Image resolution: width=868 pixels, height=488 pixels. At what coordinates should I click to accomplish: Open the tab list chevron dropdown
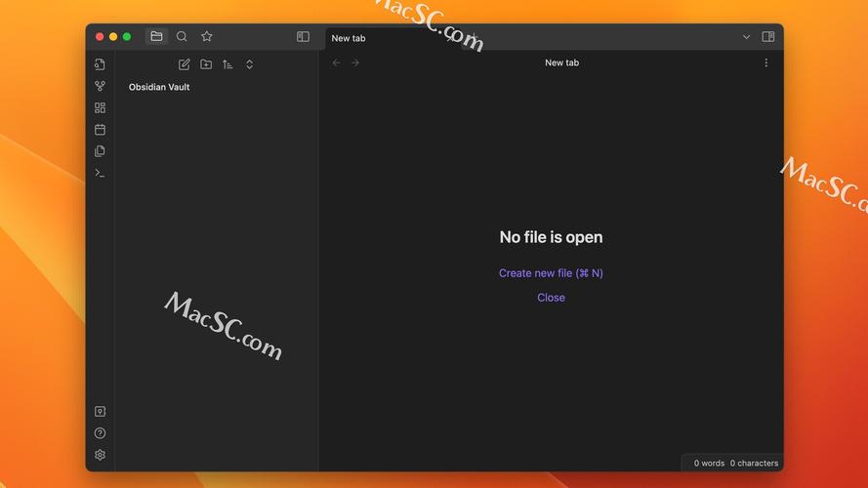point(746,37)
